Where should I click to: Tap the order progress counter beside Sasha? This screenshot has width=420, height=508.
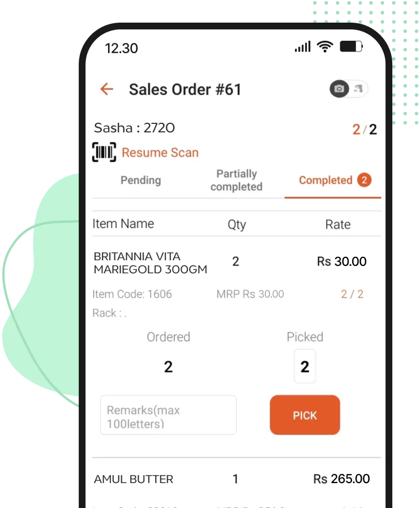[365, 130]
